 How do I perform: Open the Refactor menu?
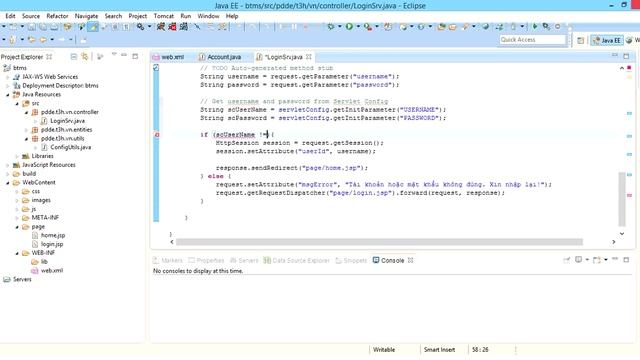coord(57,16)
